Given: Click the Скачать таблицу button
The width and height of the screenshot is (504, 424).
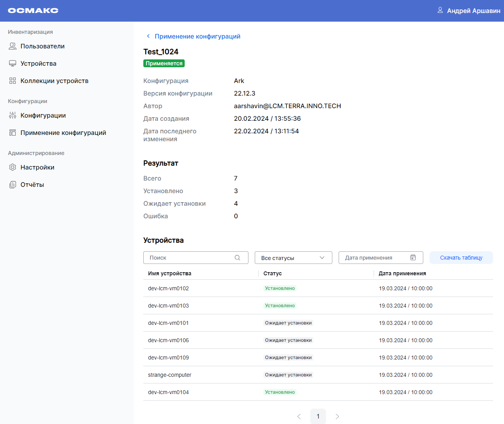Looking at the screenshot, I should point(461,258).
